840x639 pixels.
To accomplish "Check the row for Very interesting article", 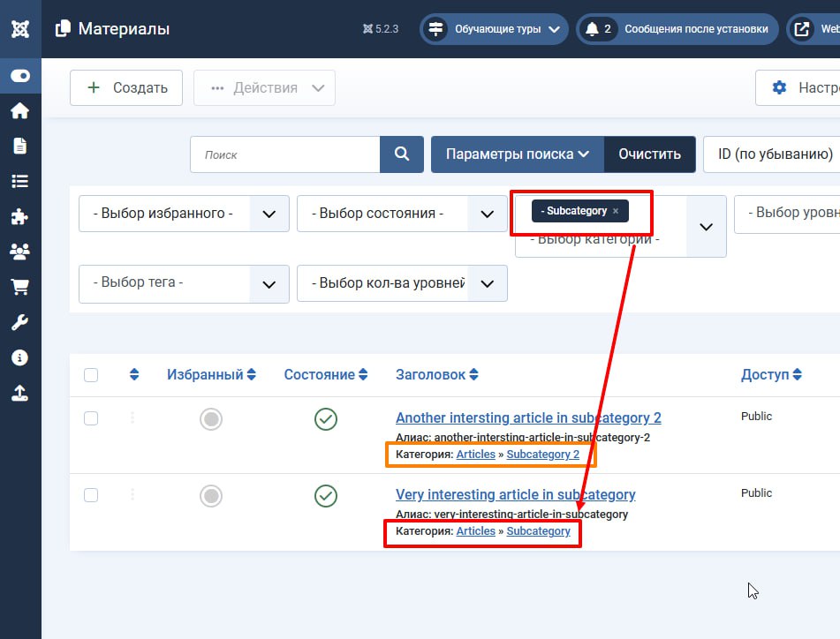I will [x=91, y=495].
